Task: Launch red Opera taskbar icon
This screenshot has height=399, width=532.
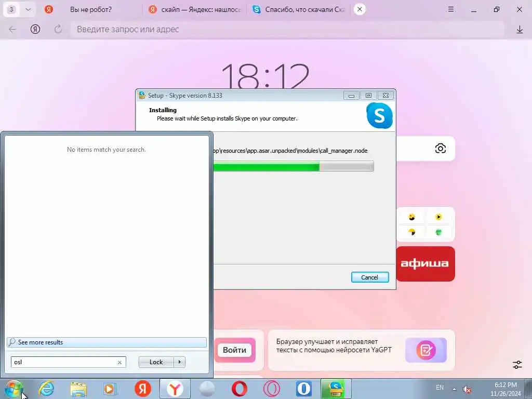Action: point(239,389)
